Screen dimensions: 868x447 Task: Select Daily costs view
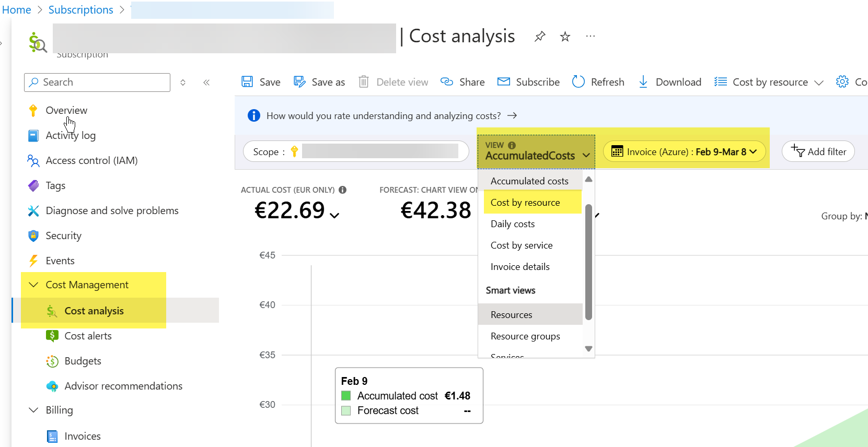pos(530,223)
